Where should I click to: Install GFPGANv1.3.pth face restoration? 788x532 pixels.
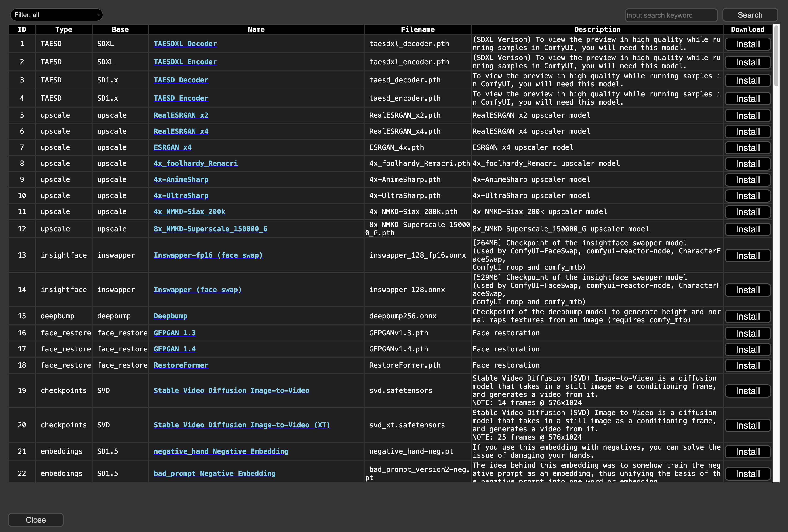point(748,333)
